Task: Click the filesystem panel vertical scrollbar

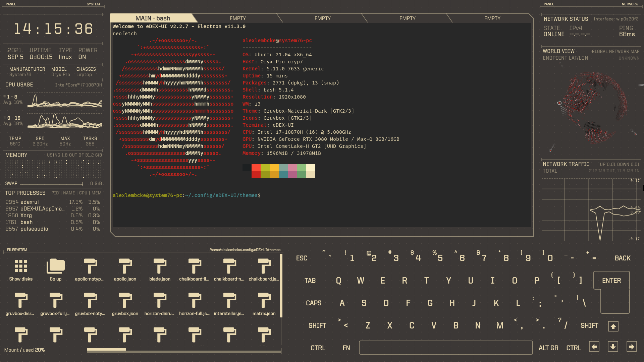Action: point(281,286)
